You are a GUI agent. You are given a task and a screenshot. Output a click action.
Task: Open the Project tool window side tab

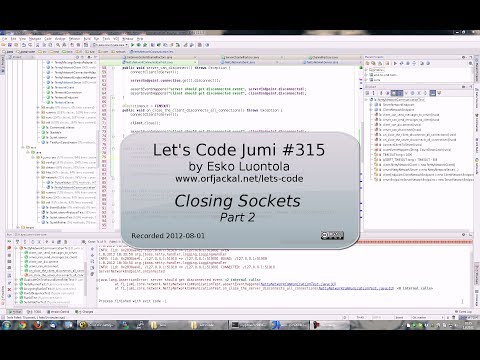[x=2, y=64]
